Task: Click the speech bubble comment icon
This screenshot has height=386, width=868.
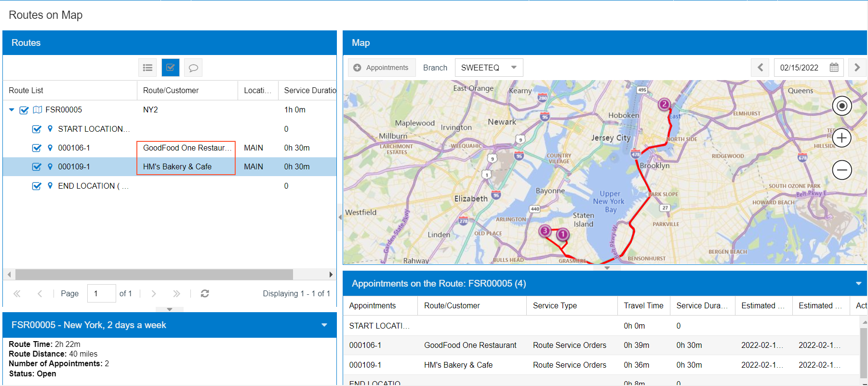Action: tap(193, 68)
